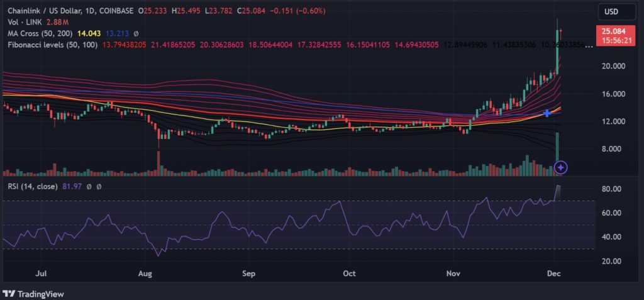
Task: Click the 20.00 RSI axis label
Action: (x=611, y=261)
